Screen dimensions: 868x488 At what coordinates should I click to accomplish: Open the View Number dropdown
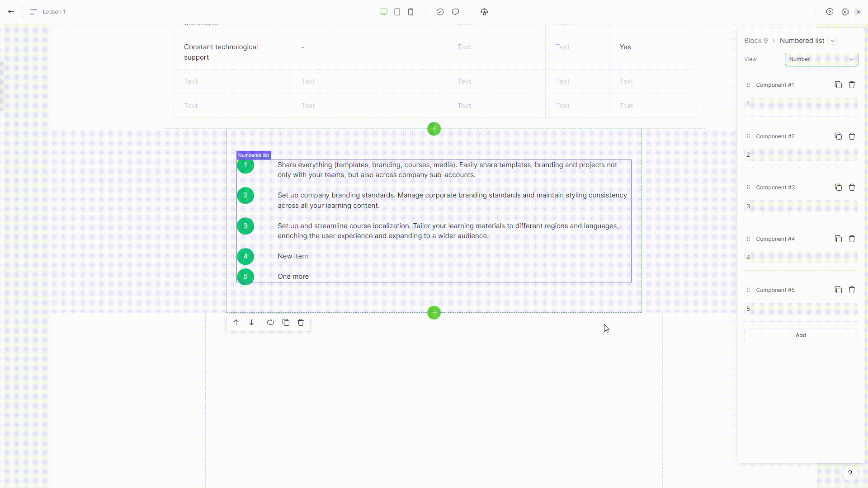click(821, 59)
